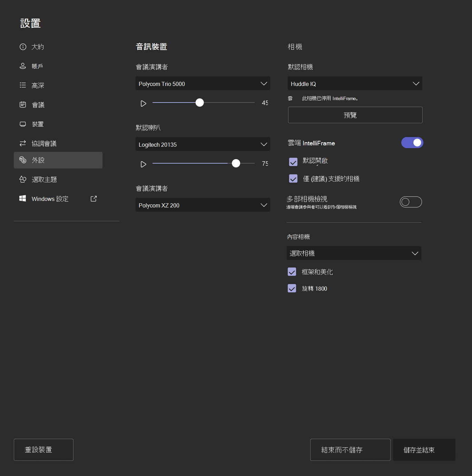This screenshot has width=472, height=476.
Task: Click the Windows logo icon in sidebar
Action: tap(23, 198)
